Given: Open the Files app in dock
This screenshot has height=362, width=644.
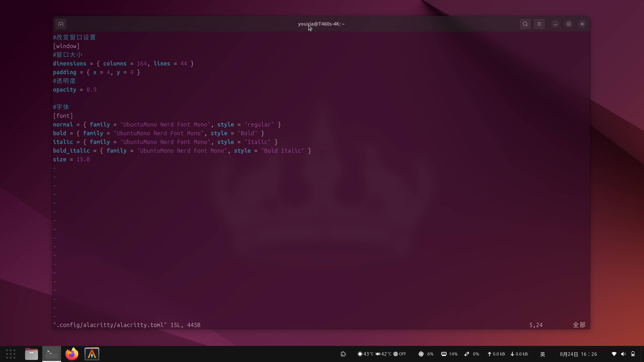Looking at the screenshot, I should pos(32,354).
